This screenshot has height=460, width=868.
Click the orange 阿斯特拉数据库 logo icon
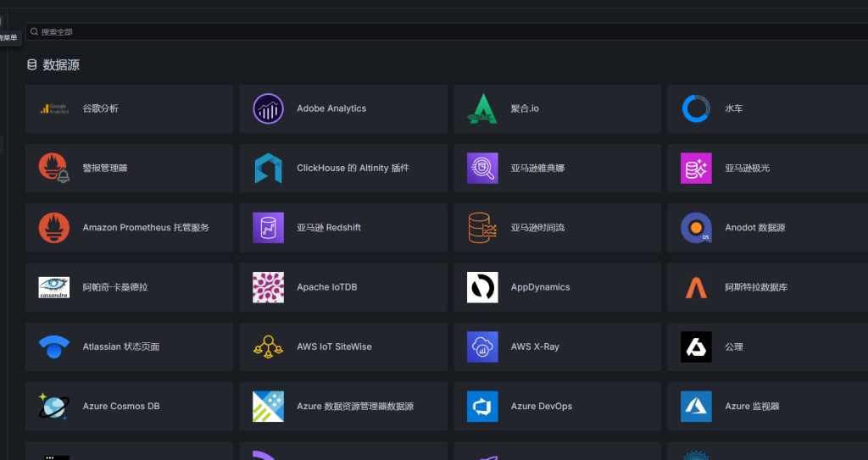coord(696,288)
